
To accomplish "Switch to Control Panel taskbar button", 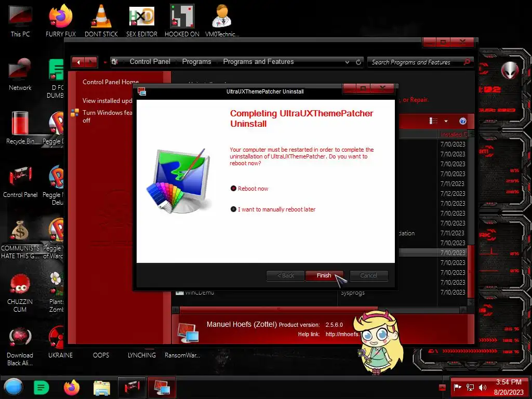I will click(131, 388).
